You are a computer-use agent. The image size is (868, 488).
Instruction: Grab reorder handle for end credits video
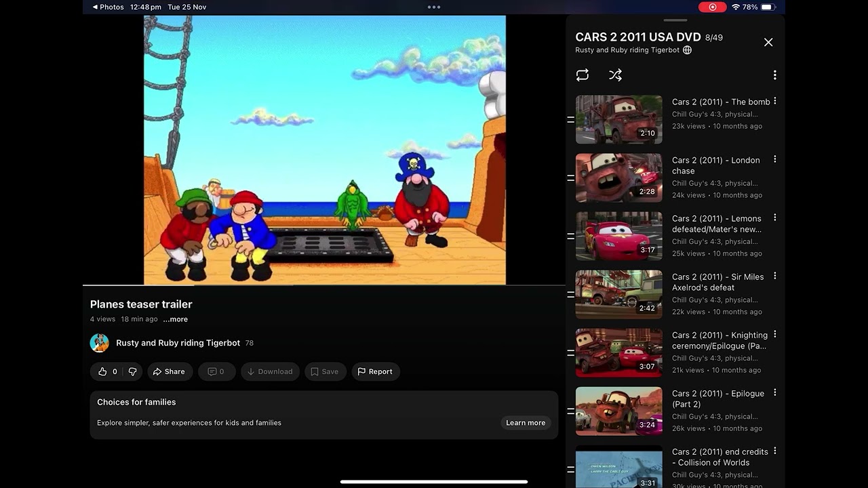570,469
